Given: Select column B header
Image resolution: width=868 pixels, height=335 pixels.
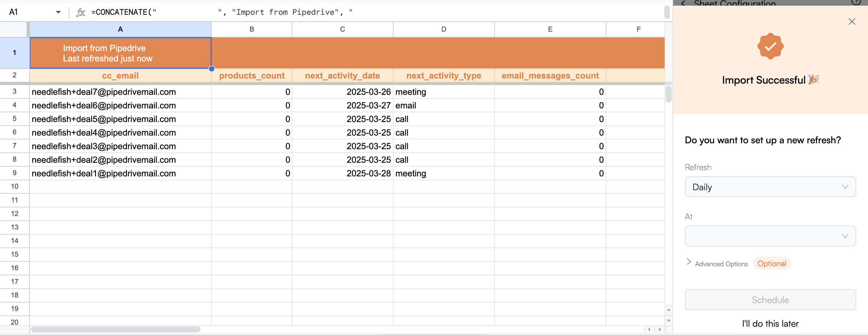Looking at the screenshot, I should click(x=252, y=29).
